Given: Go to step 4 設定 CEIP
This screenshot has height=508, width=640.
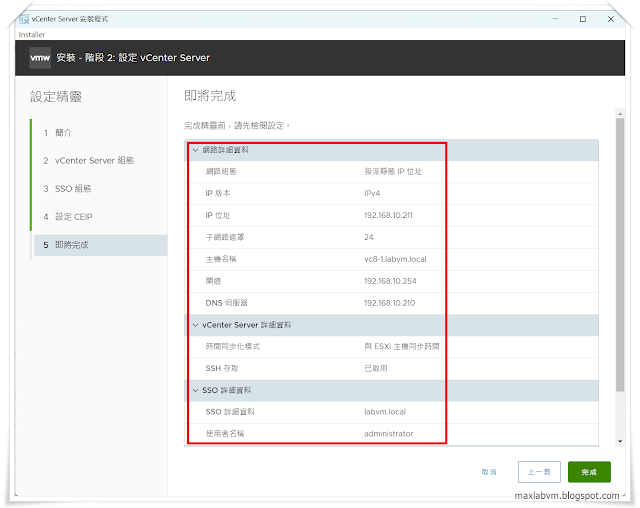Looking at the screenshot, I should point(68,217).
